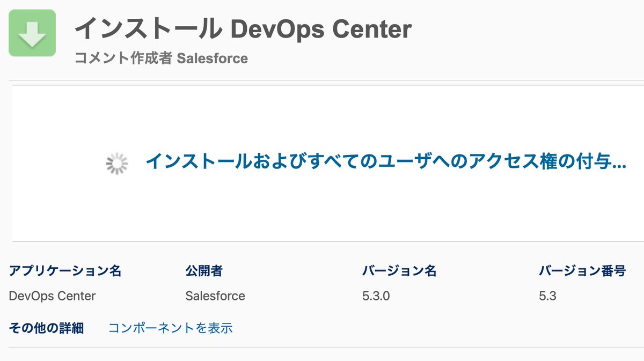Click the その他の詳細 label
The image size is (644, 361).
pyautogui.click(x=47, y=327)
